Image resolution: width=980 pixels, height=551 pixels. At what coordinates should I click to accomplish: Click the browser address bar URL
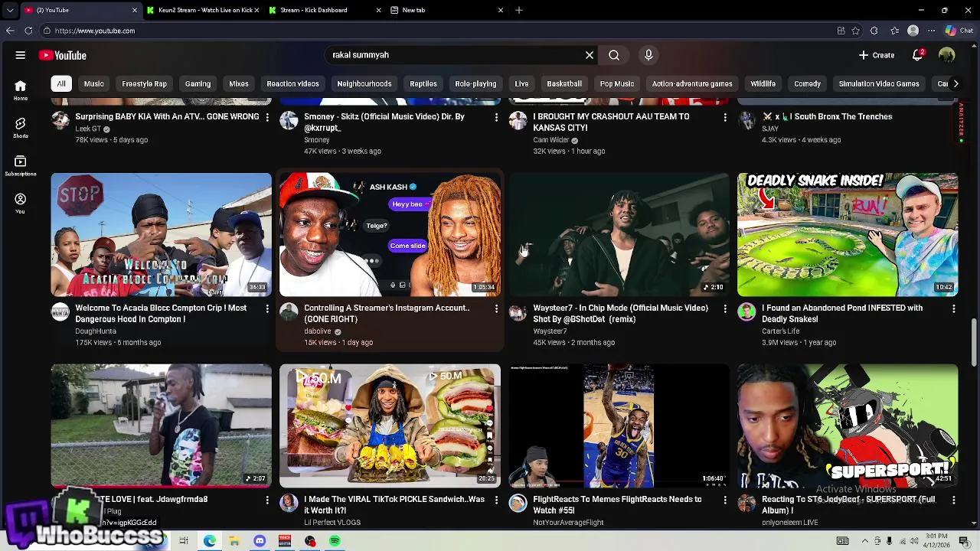point(95,31)
